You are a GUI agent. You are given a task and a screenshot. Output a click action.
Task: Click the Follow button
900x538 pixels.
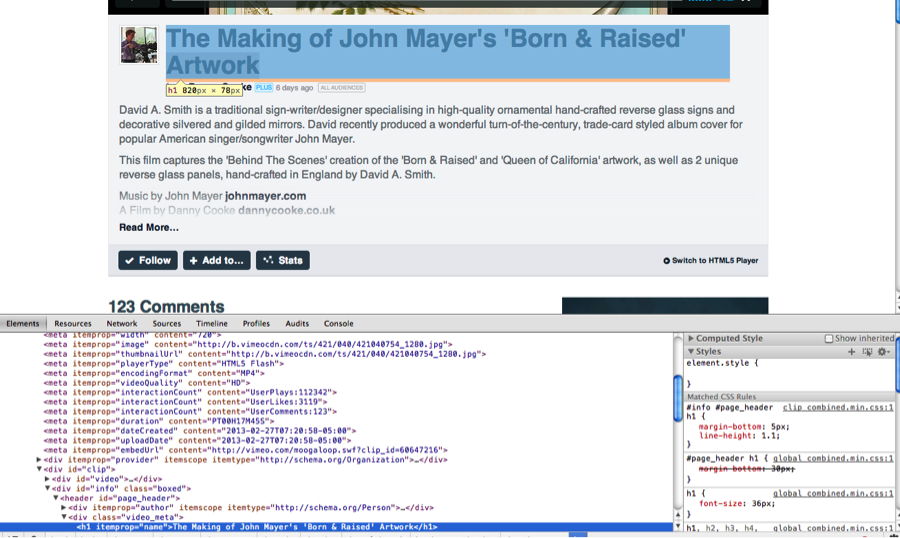[x=148, y=260]
